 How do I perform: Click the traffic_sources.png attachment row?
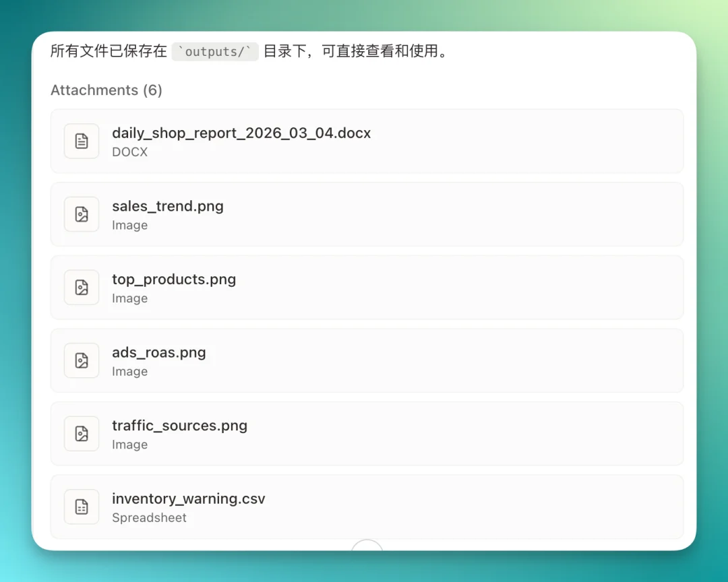tap(367, 434)
